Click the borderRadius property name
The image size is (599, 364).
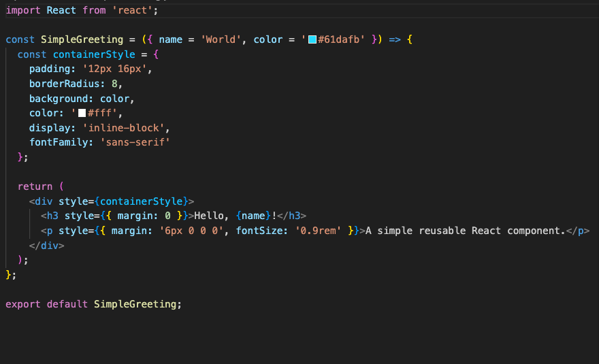click(65, 84)
